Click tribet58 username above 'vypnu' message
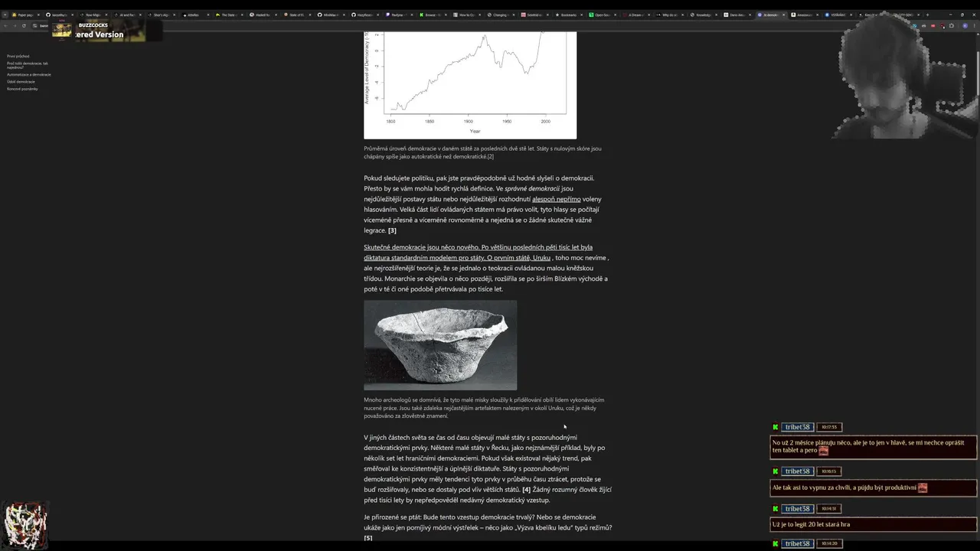 (x=797, y=471)
